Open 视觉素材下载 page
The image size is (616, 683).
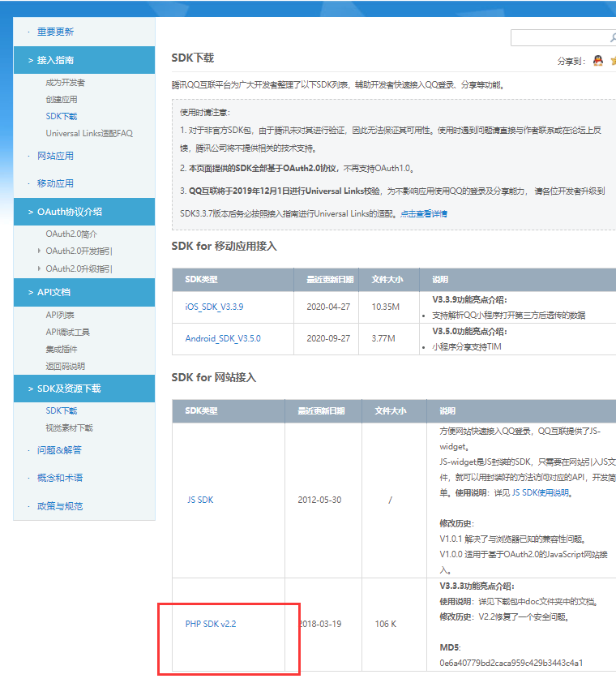69,427
